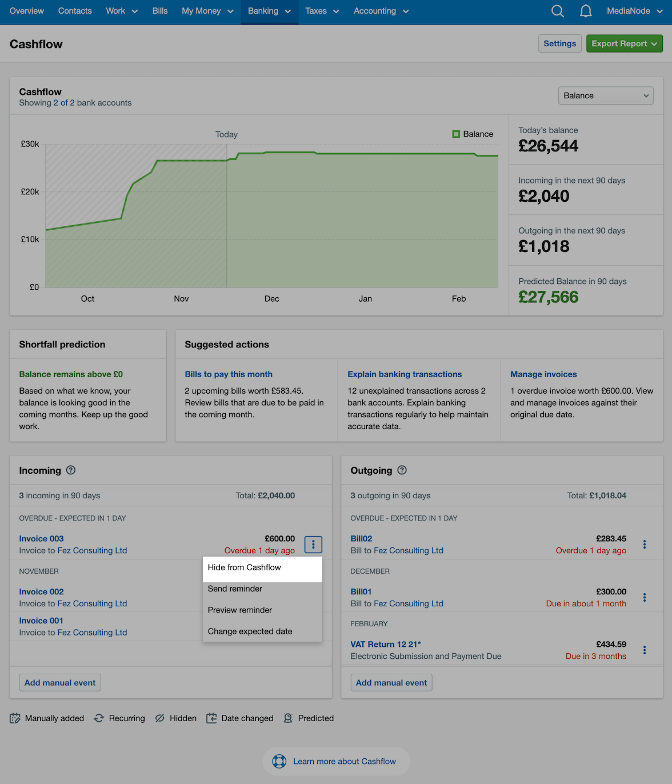
Task: Open Explain banking transactions link
Action: pyautogui.click(x=405, y=374)
